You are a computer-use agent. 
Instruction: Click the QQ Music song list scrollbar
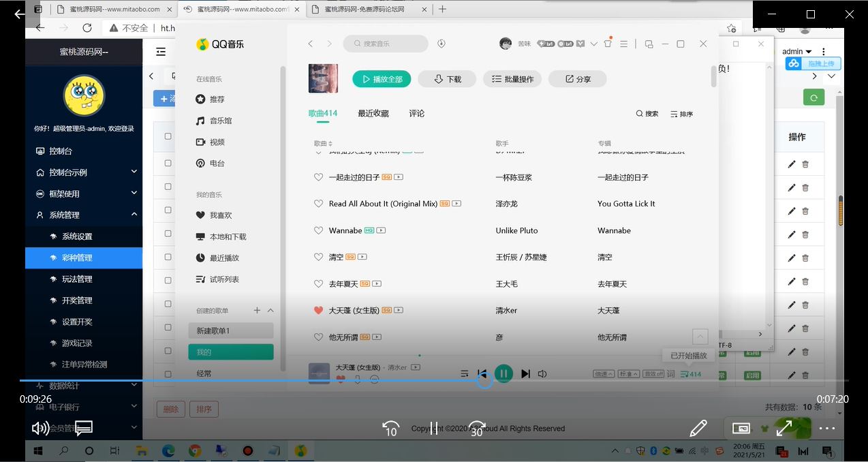click(x=714, y=76)
